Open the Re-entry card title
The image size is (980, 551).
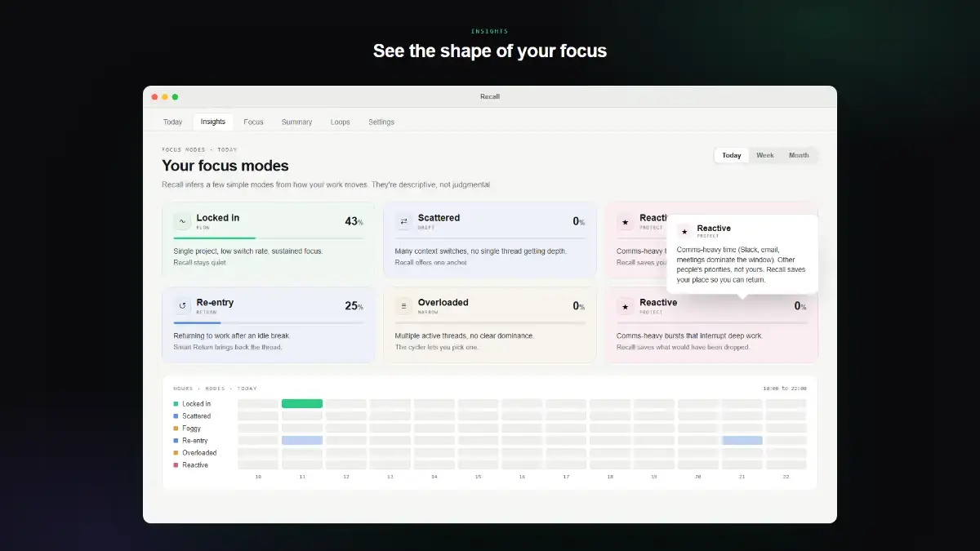click(215, 302)
